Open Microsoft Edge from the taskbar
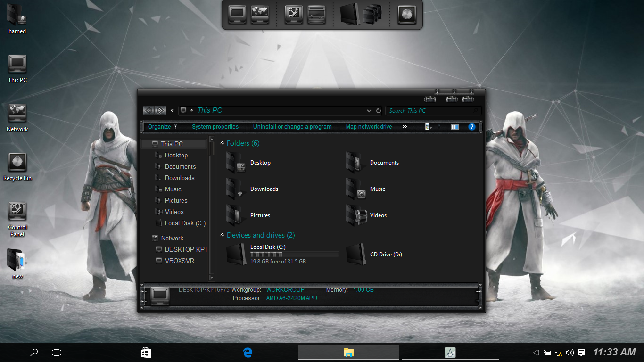Viewport: 644px width, 362px height. [x=247, y=352]
